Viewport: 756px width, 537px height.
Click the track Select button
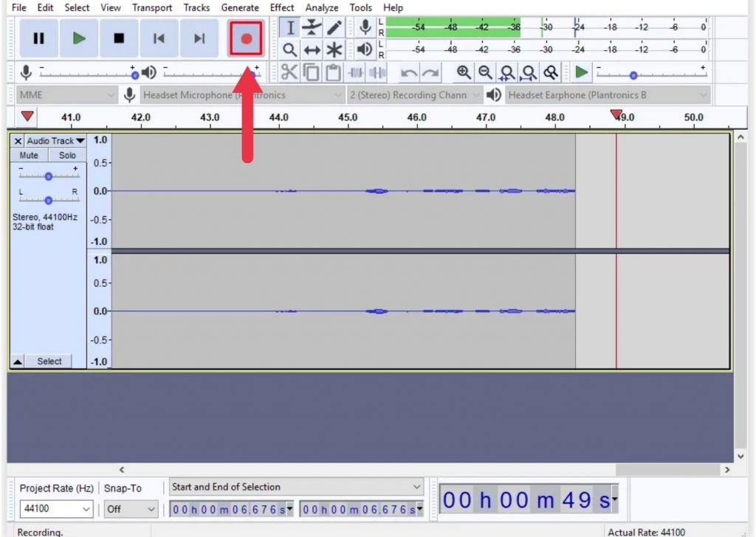(x=49, y=361)
